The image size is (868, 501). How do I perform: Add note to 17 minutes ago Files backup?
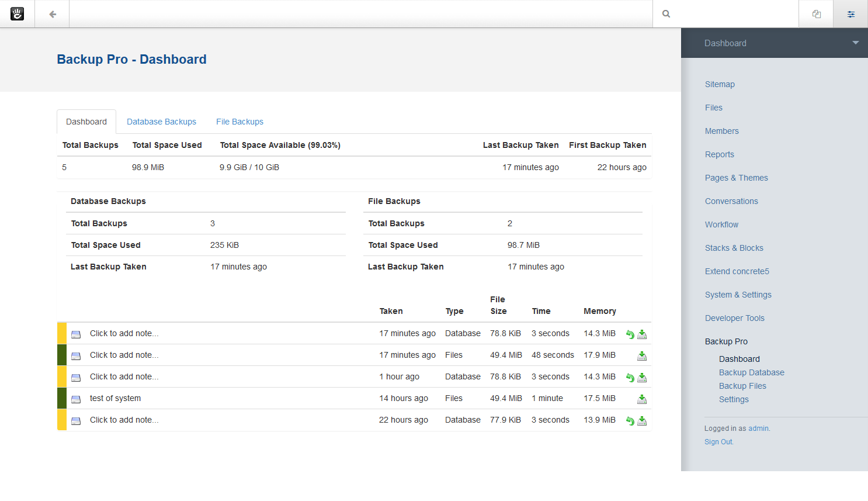pos(124,355)
